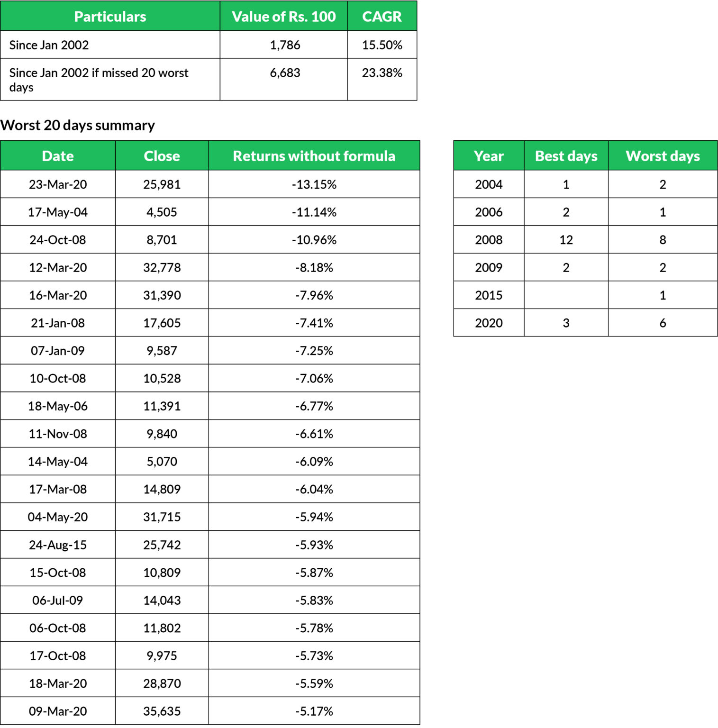Click the Year column header
This screenshot has width=718, height=728.
[x=489, y=156]
